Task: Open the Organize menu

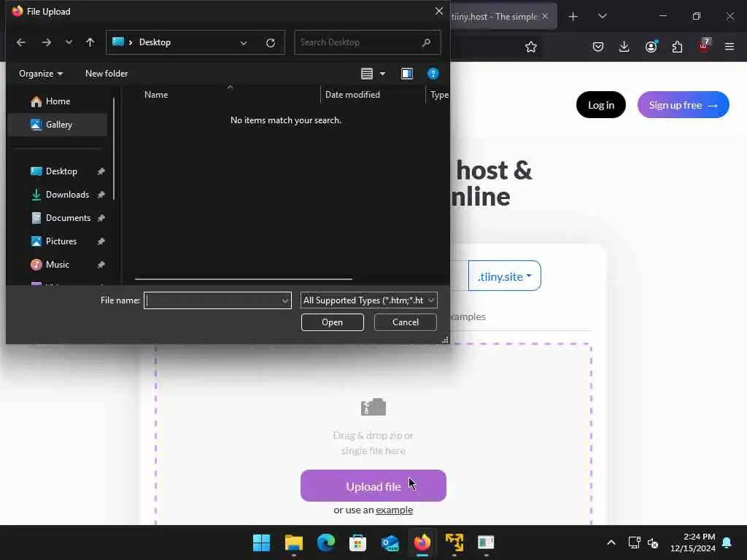Action: click(x=41, y=74)
